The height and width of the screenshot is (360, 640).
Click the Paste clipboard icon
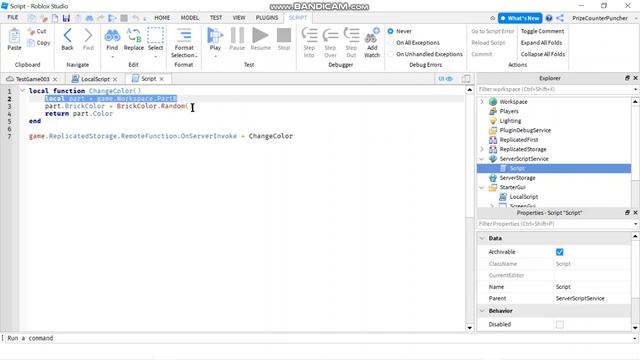tap(14, 36)
